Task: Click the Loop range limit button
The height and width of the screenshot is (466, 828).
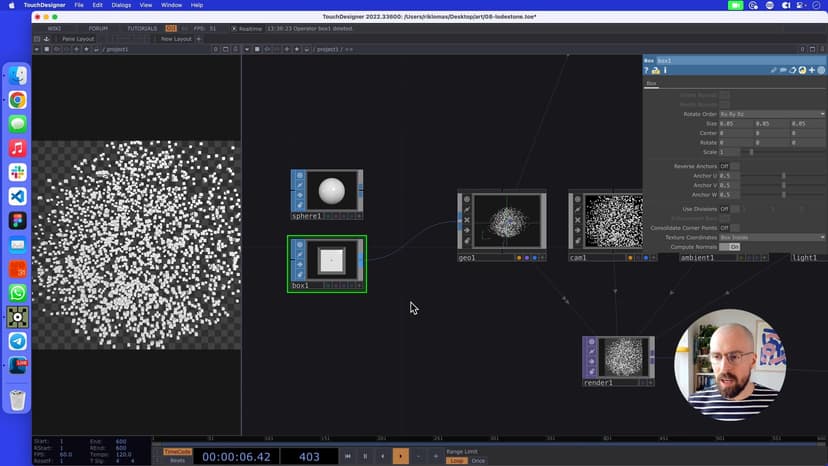Action: tap(455, 461)
